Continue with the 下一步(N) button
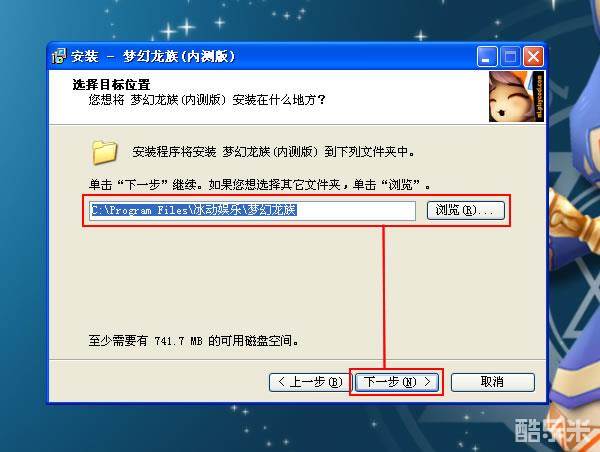Image resolution: width=600 pixels, height=452 pixels. point(397,382)
